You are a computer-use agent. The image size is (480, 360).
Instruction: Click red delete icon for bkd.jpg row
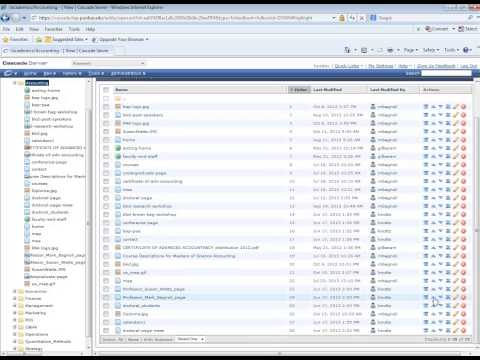click(463, 264)
